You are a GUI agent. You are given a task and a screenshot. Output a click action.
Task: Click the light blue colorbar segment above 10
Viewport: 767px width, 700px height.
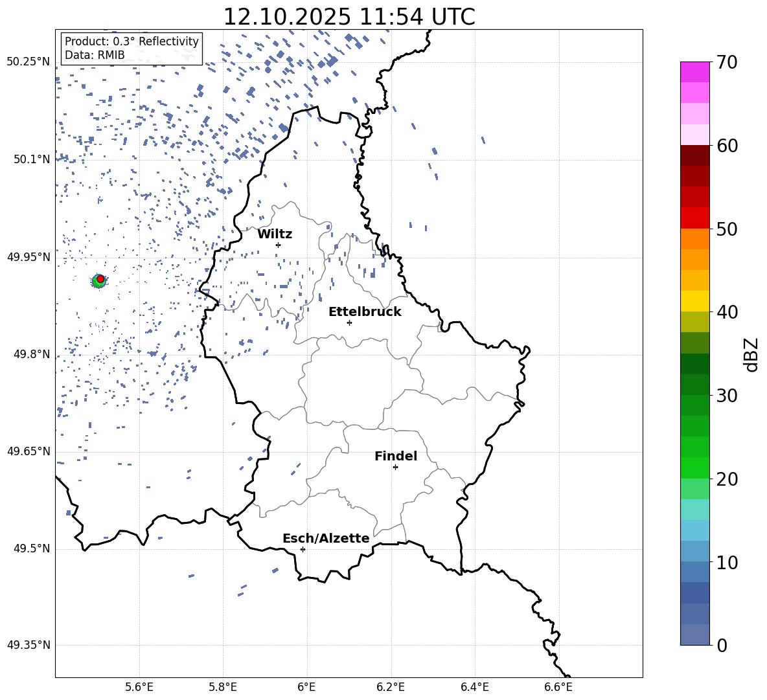(695, 530)
